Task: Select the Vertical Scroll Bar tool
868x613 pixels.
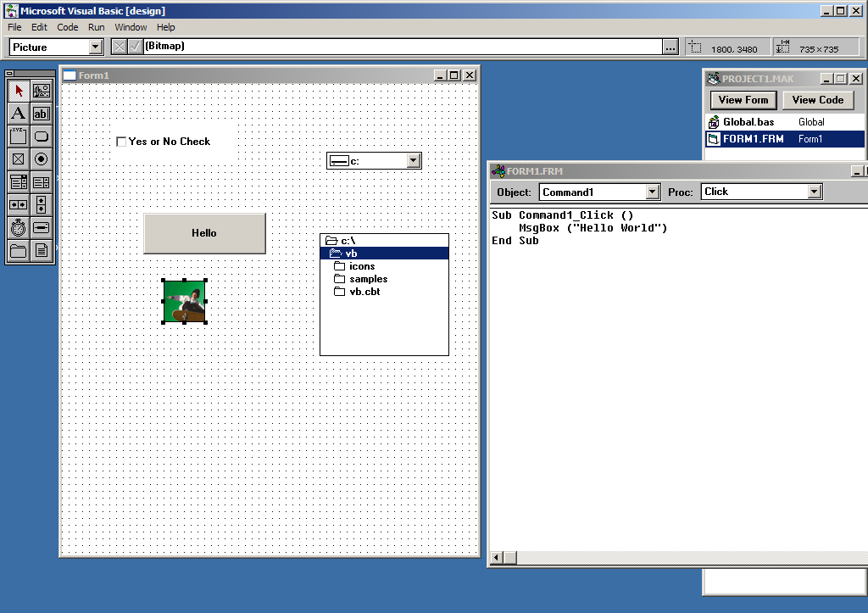Action: click(x=41, y=205)
